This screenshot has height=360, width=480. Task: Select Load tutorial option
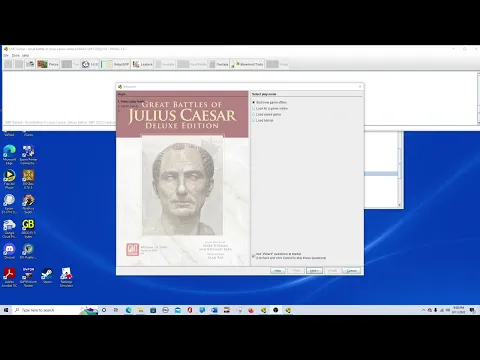click(263, 120)
